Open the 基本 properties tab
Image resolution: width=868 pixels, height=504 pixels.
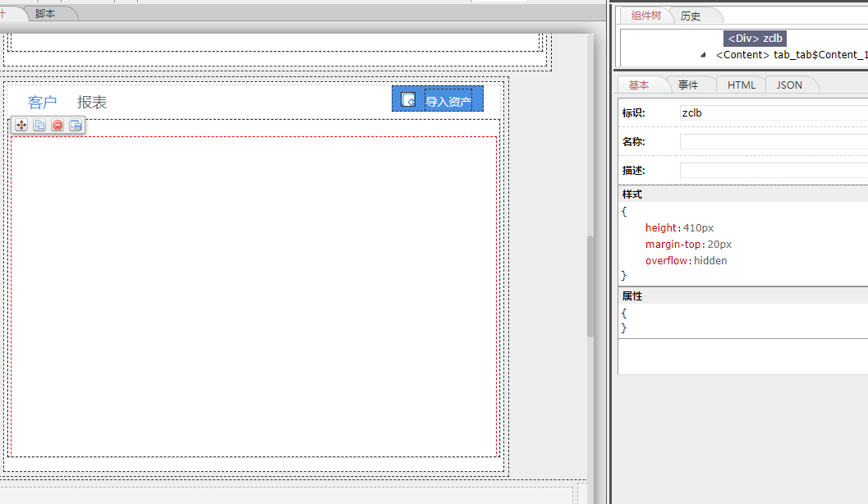tap(639, 85)
